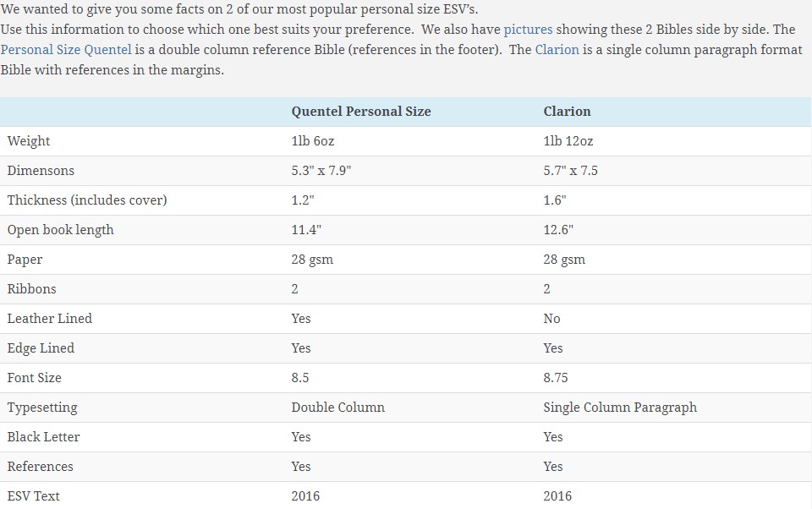812x509 pixels.
Task: Click the "Typesetting" row label
Action: [42, 408]
